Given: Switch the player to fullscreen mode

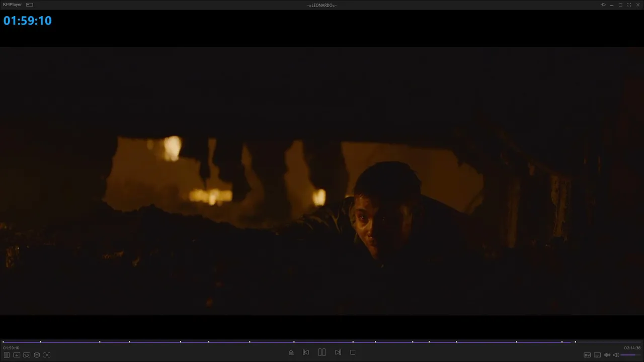Looking at the screenshot, I should [x=629, y=5].
